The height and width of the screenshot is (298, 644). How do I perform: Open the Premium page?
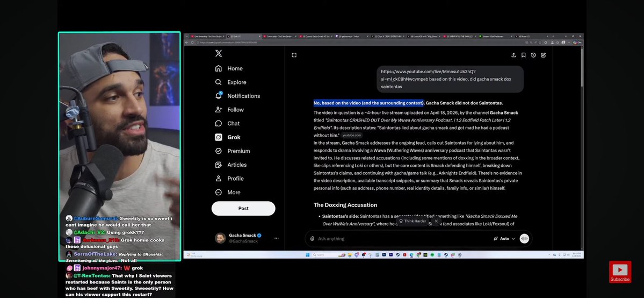click(233, 151)
